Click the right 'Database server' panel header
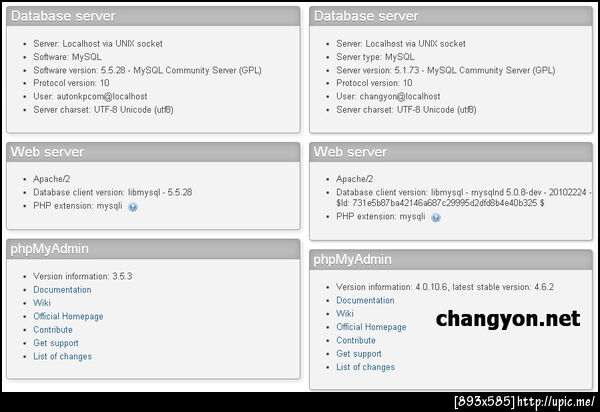The height and width of the screenshot is (412, 600). tap(451, 16)
